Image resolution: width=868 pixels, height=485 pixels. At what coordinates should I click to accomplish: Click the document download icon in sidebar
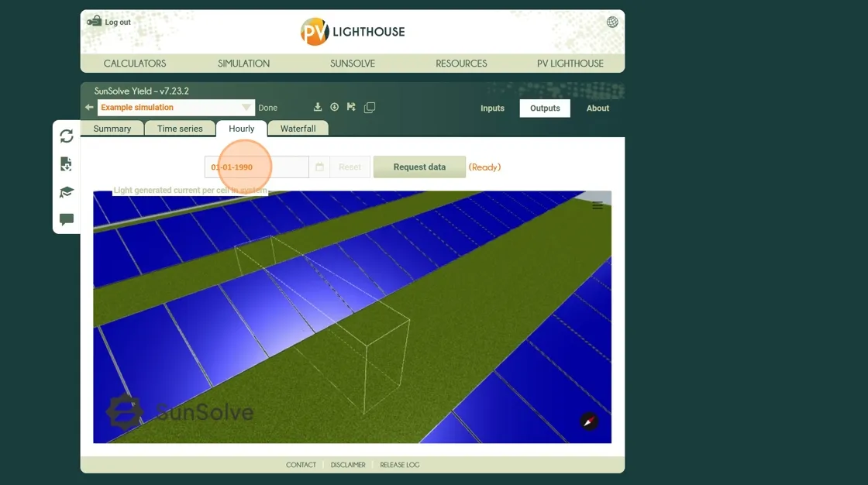tap(67, 164)
